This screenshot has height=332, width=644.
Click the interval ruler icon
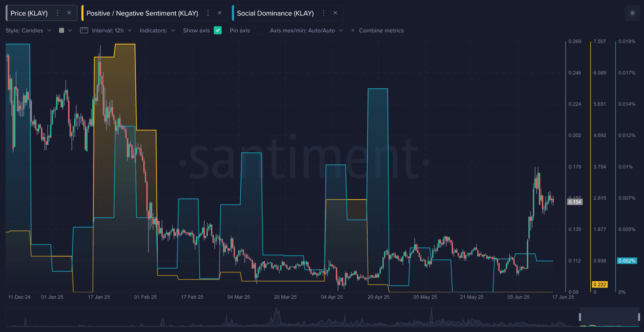[x=84, y=30]
